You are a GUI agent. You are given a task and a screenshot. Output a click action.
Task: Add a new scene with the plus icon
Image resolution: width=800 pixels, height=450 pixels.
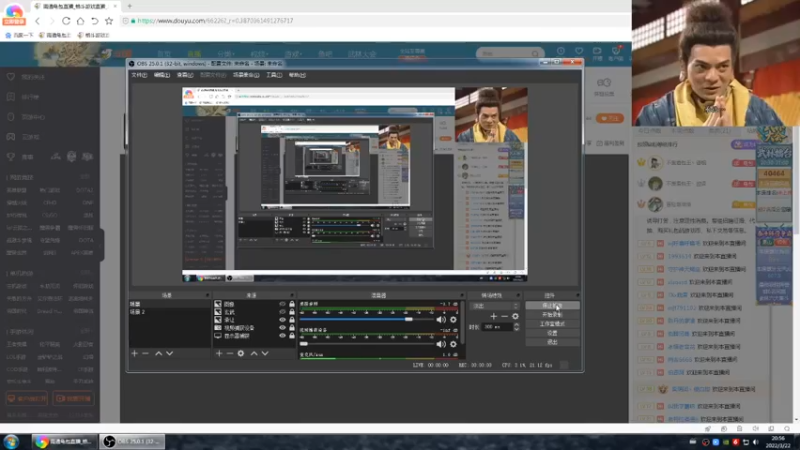(x=135, y=353)
